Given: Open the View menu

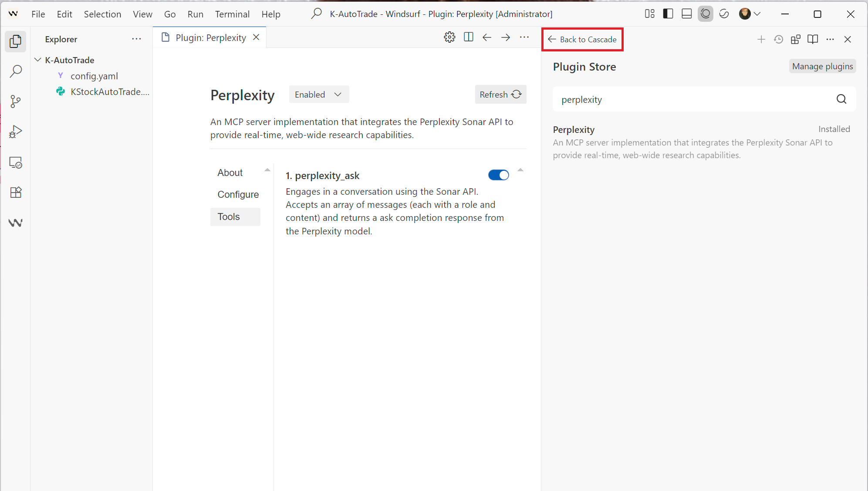Looking at the screenshot, I should [x=142, y=14].
